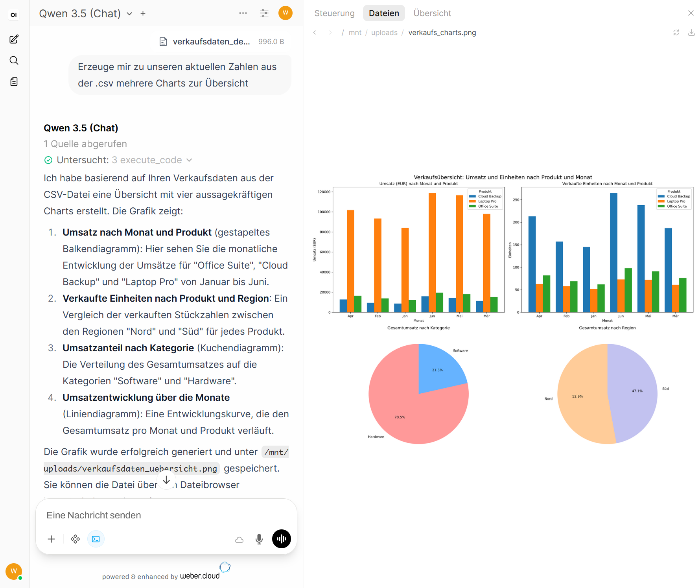The image size is (700, 588).
Task: Start voice mode with waveform button
Action: coord(282,539)
